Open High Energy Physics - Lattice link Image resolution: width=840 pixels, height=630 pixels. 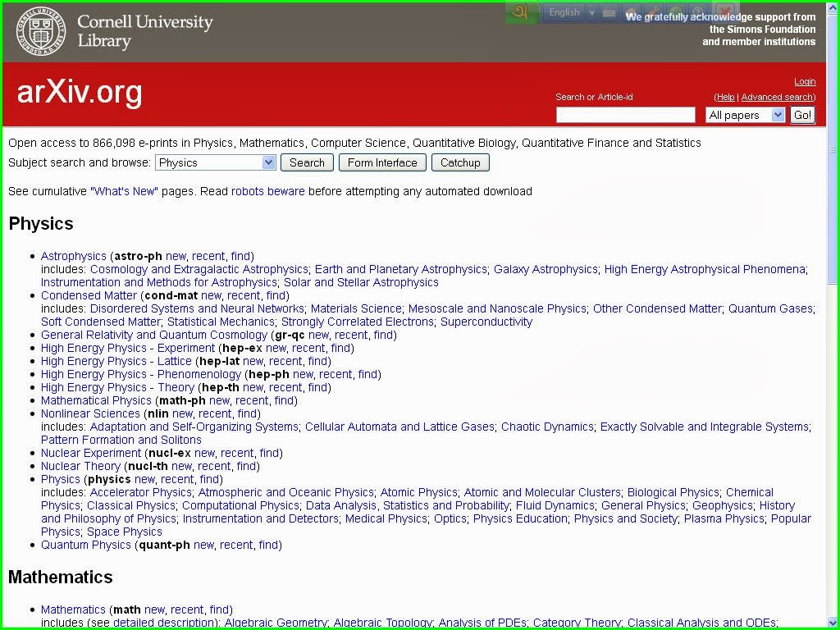click(116, 361)
